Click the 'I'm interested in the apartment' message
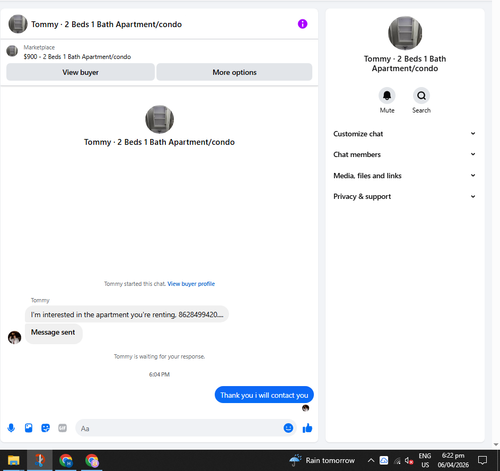 127,314
